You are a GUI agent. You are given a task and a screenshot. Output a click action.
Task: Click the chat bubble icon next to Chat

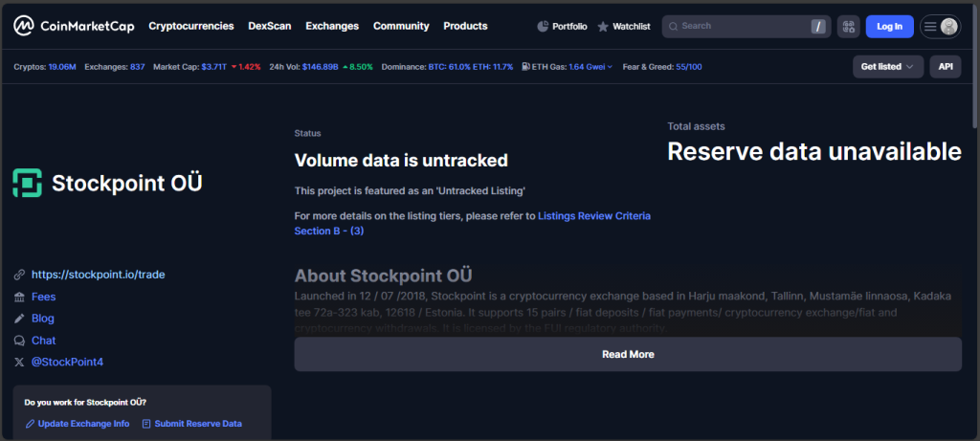(x=19, y=341)
